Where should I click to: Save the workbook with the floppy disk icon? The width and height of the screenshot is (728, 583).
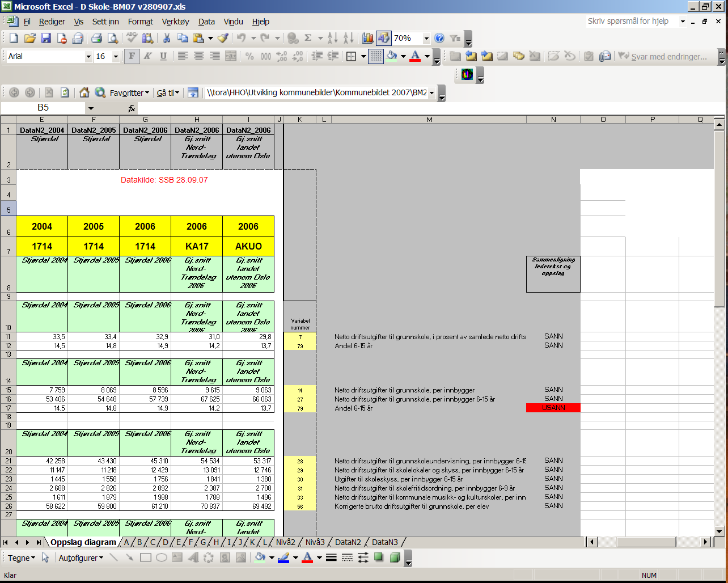point(46,39)
